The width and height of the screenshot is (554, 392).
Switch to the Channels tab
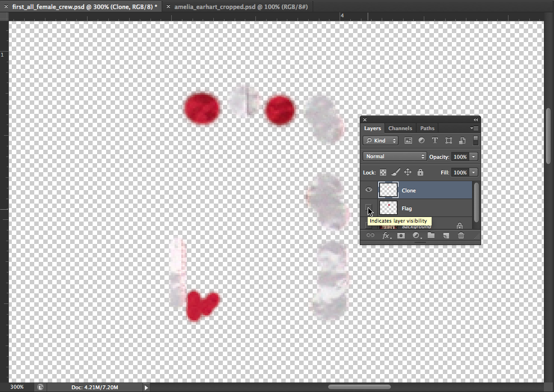pos(400,128)
